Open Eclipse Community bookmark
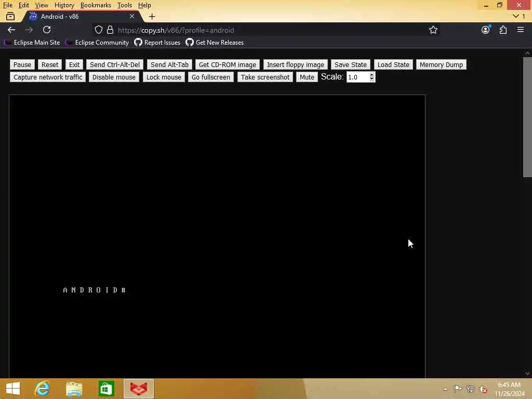The height and width of the screenshot is (399, 532). pyautogui.click(x=97, y=43)
